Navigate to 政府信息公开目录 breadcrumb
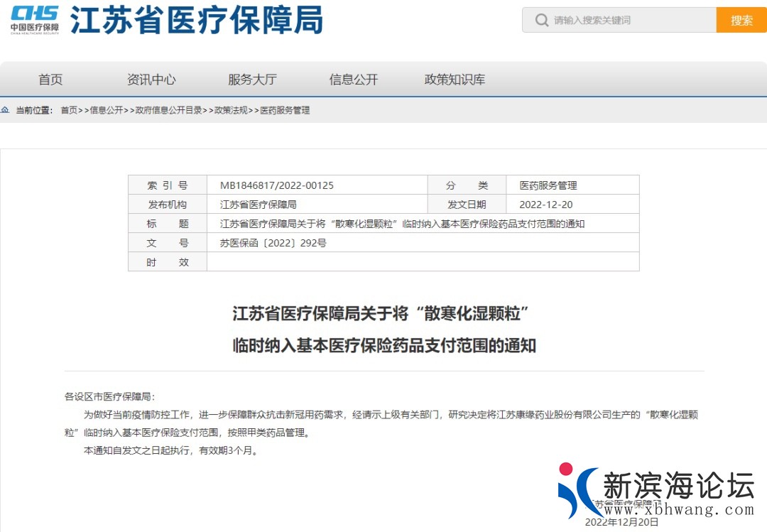 [x=169, y=110]
